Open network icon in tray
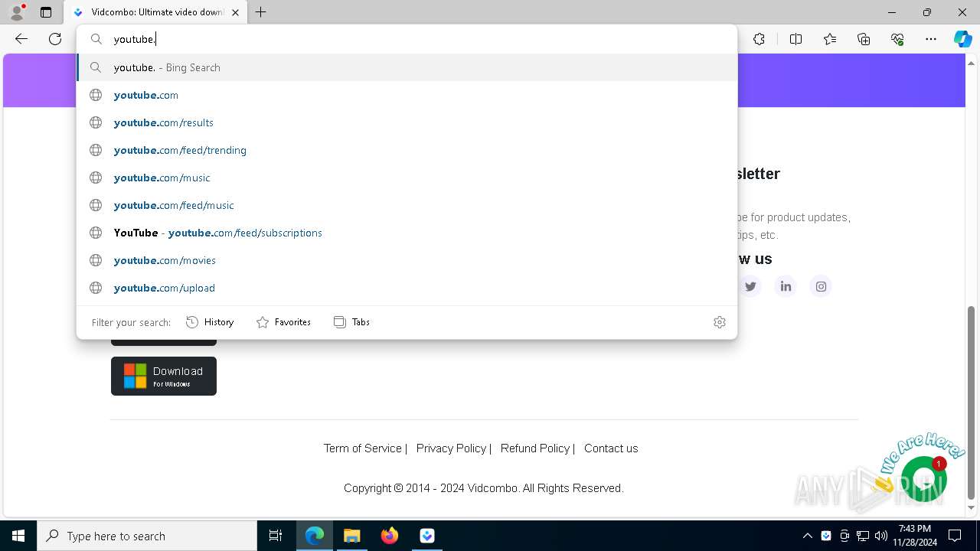Image resolution: width=980 pixels, height=551 pixels. [x=863, y=536]
